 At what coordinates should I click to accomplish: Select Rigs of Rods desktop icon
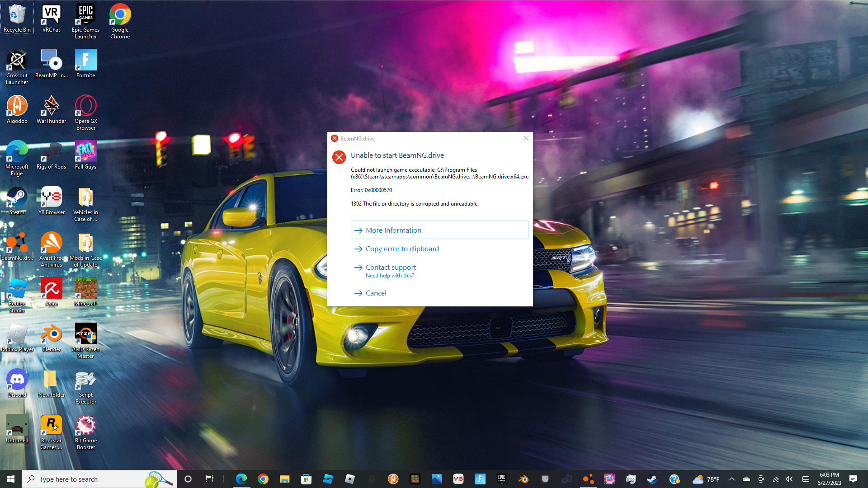point(51,155)
